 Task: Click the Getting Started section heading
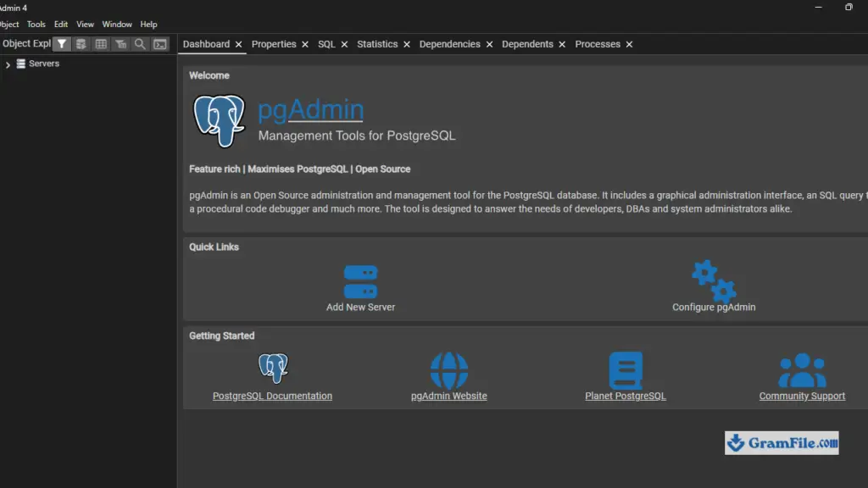pos(221,335)
